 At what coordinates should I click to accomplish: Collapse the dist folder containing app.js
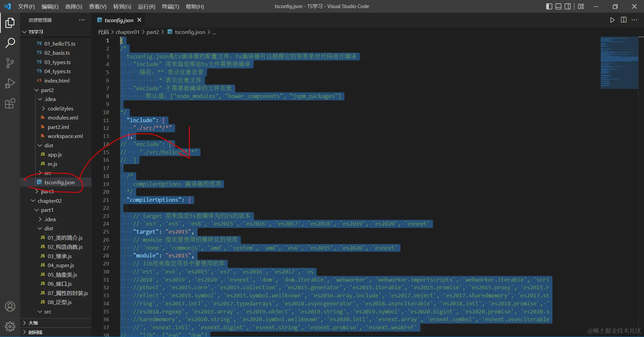coord(49,145)
